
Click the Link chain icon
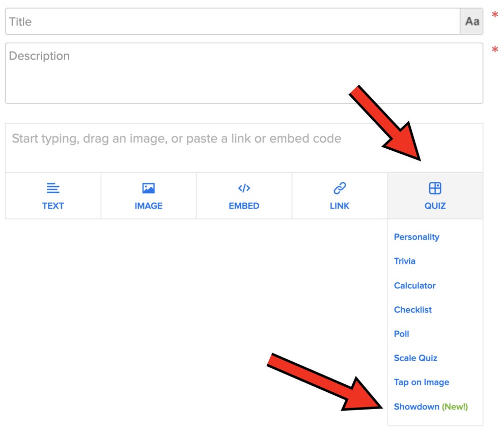(x=340, y=188)
